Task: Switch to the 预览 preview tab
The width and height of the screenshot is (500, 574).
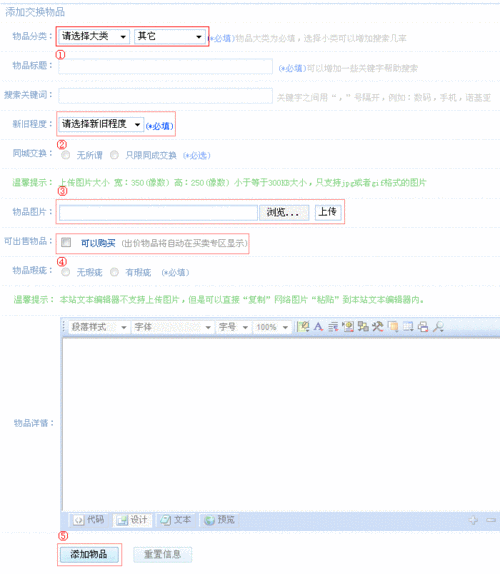Action: point(219,520)
